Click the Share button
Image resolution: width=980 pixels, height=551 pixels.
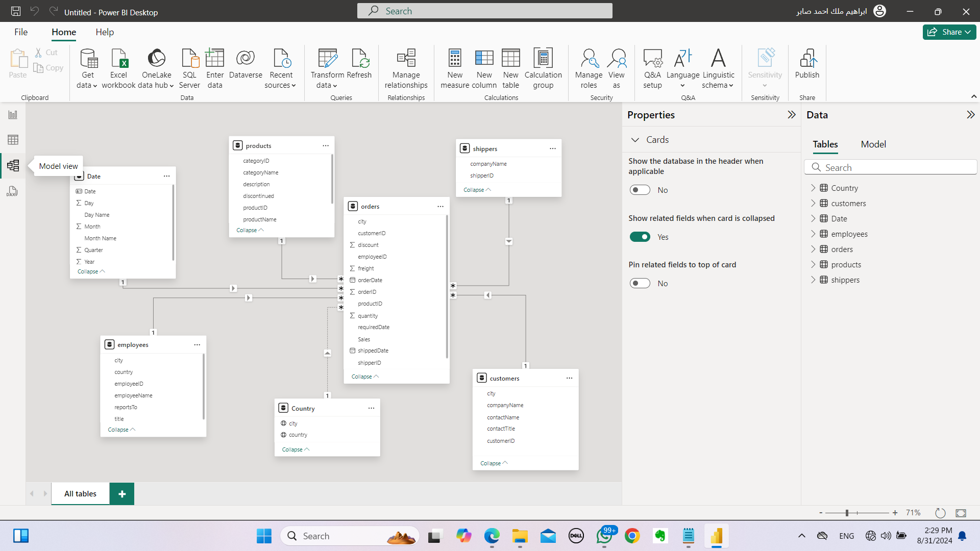(x=949, y=32)
